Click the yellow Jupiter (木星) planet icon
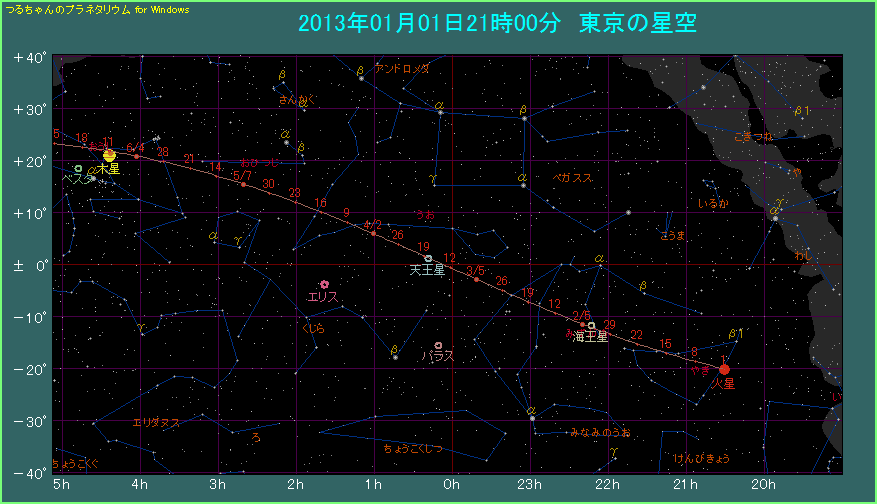 pos(110,155)
